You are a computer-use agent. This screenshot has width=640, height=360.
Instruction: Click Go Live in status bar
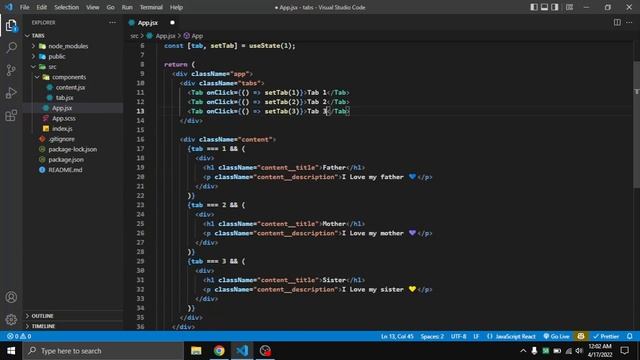pos(556,336)
